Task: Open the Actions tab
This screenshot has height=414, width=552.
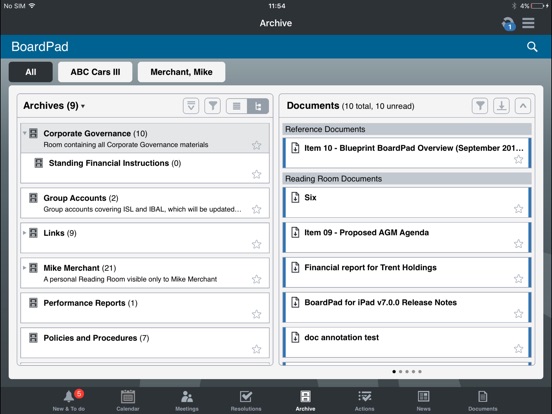Action: coord(364,400)
